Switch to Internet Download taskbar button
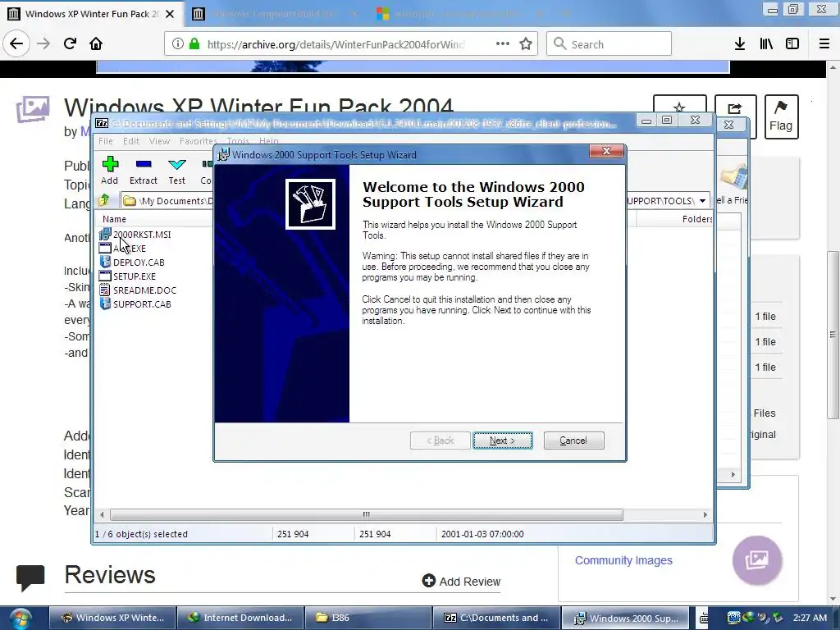Screen dimensions: 840x630 (240, 618)
